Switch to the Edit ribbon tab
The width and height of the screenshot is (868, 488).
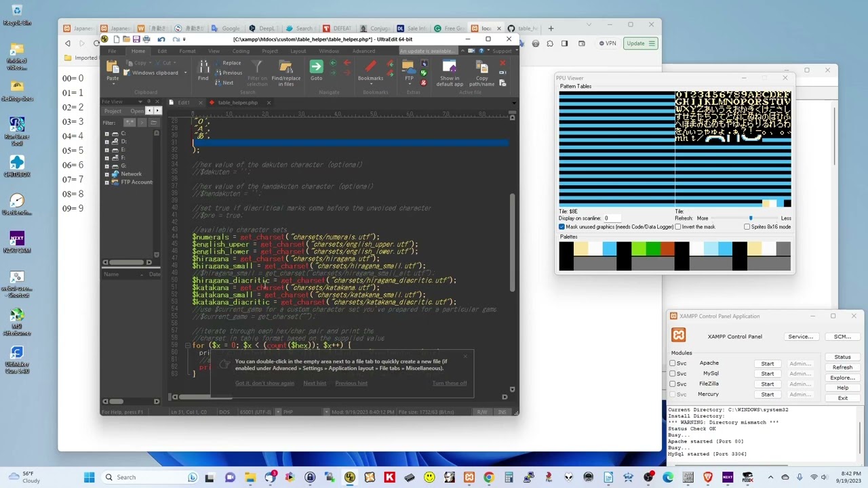(162, 51)
